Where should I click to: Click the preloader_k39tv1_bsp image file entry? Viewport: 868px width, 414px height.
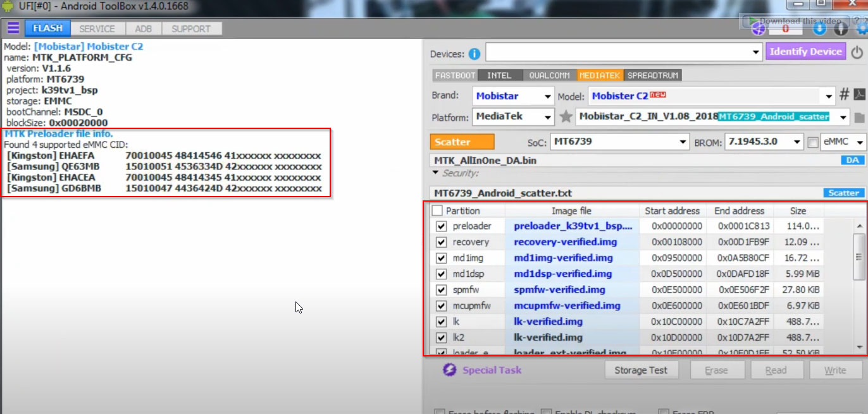pyautogui.click(x=573, y=226)
